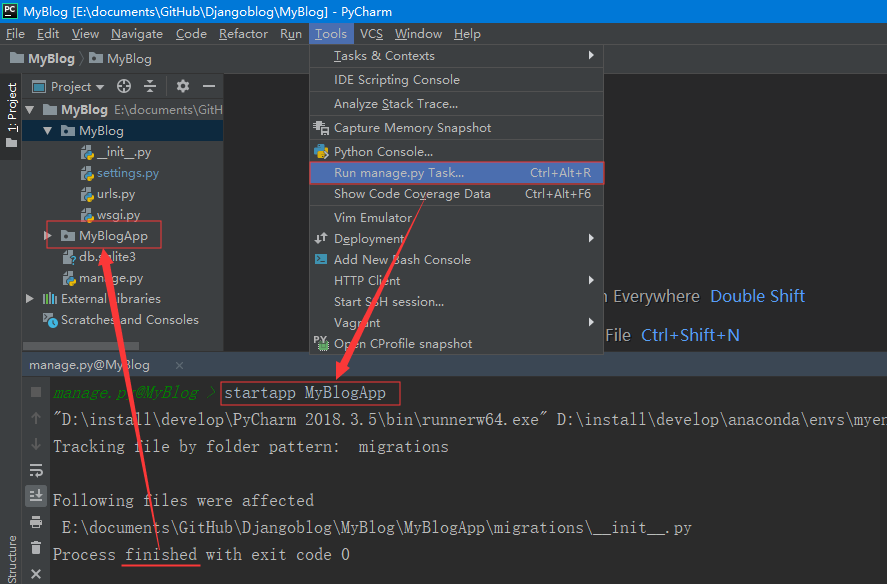This screenshot has height=584, width=887.
Task: Select Run manage.py Task...
Action: (457, 173)
